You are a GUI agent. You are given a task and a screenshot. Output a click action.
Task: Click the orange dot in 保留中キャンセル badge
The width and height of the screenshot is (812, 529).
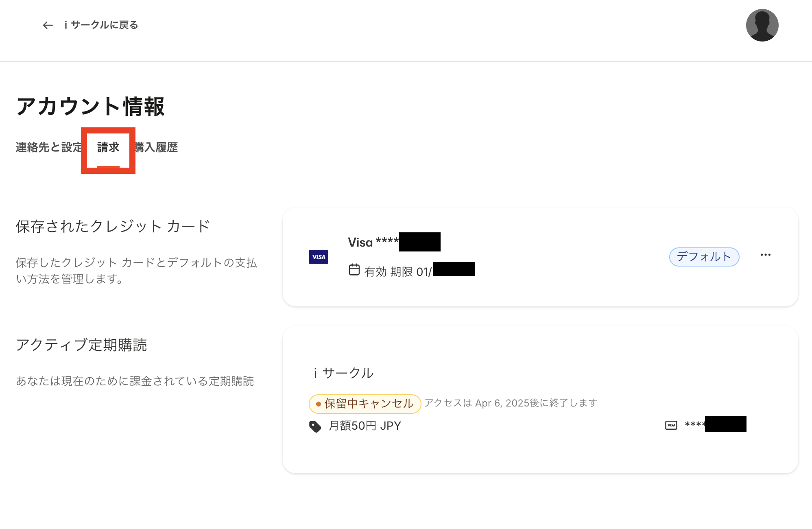pyautogui.click(x=319, y=404)
